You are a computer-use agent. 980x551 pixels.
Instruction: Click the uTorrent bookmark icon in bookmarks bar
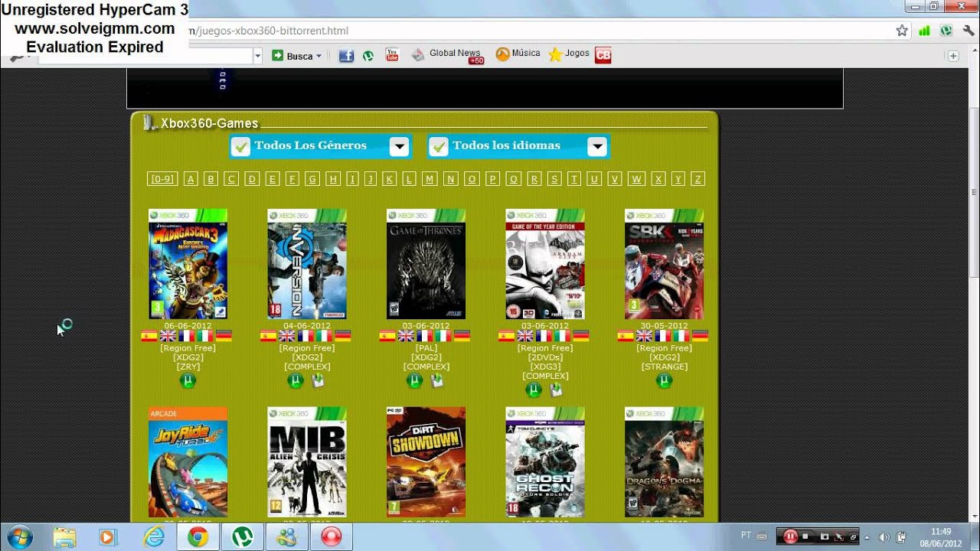pos(368,55)
